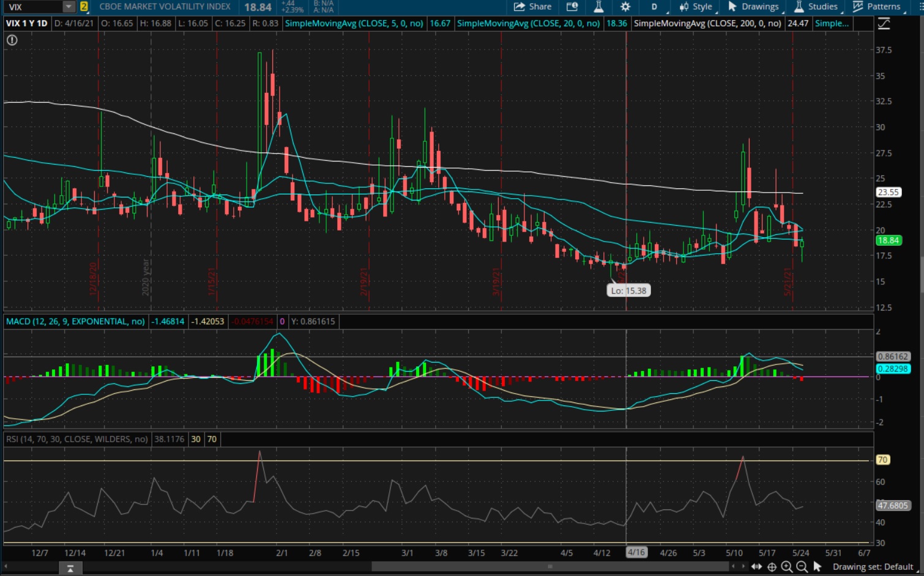Image resolution: width=924 pixels, height=576 pixels.
Task: Open the Drawings menu
Action: [753, 7]
